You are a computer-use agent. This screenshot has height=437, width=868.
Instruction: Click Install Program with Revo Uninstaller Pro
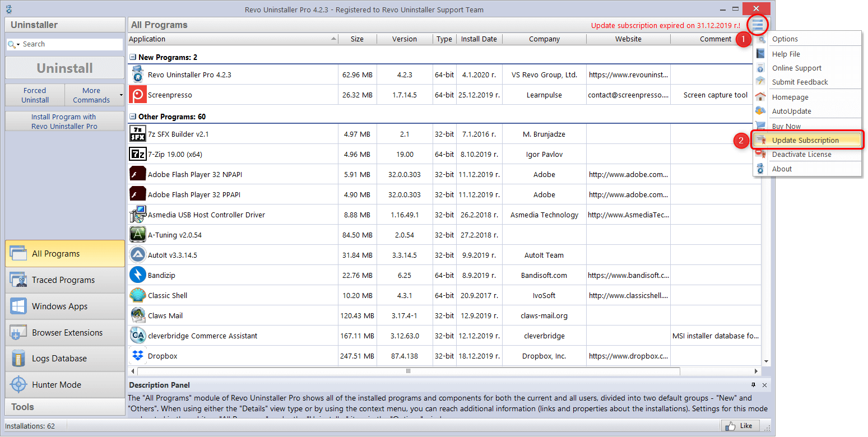65,122
